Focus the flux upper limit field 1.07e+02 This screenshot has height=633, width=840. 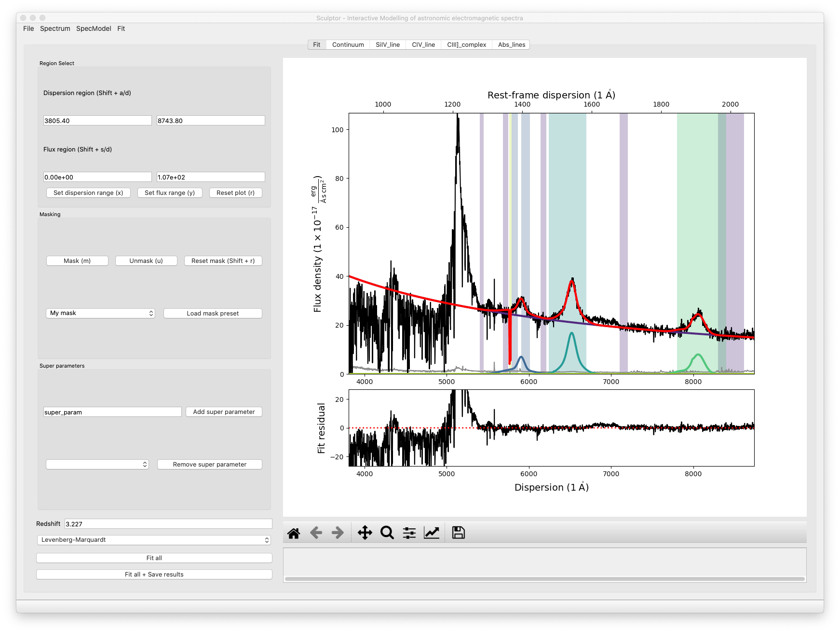211,177
